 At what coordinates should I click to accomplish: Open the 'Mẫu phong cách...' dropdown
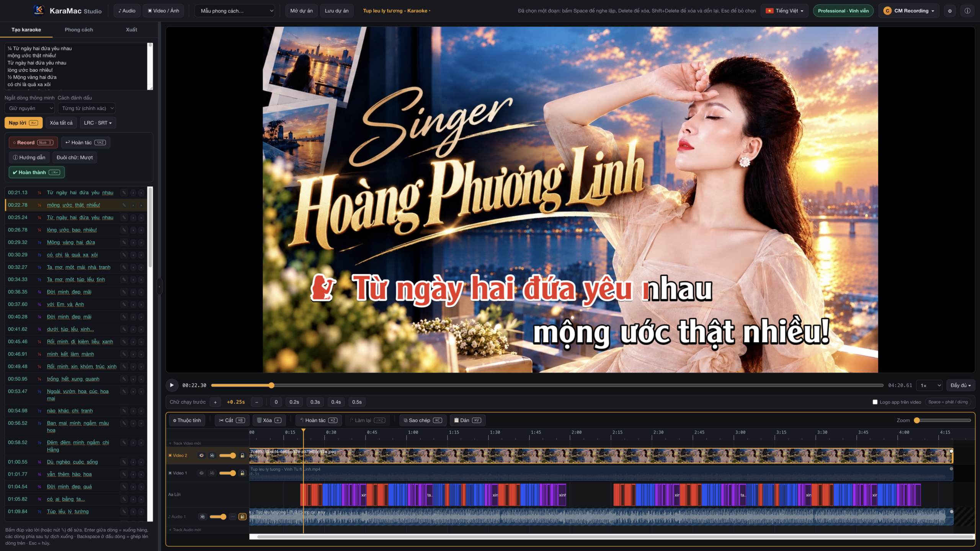pos(235,11)
